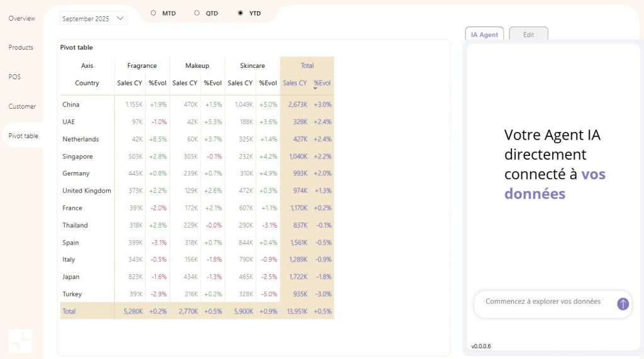Switch to the IA Agent tab
The width and height of the screenshot is (644, 359).
point(484,35)
